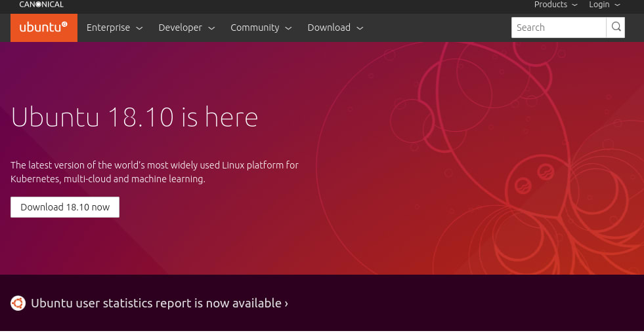Click the Search input field
Image resolution: width=644 pixels, height=333 pixels.
pyautogui.click(x=559, y=28)
